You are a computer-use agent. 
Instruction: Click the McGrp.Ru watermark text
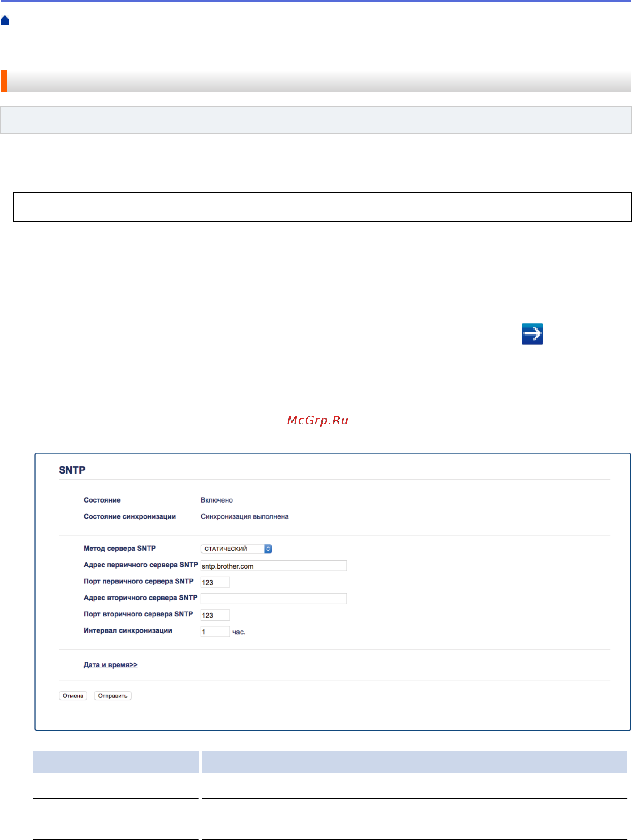click(x=317, y=420)
